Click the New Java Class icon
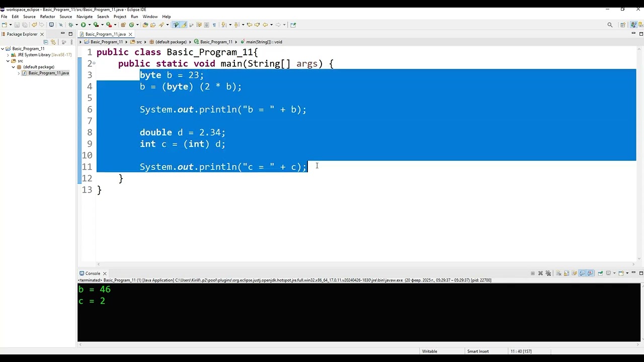 click(131, 25)
